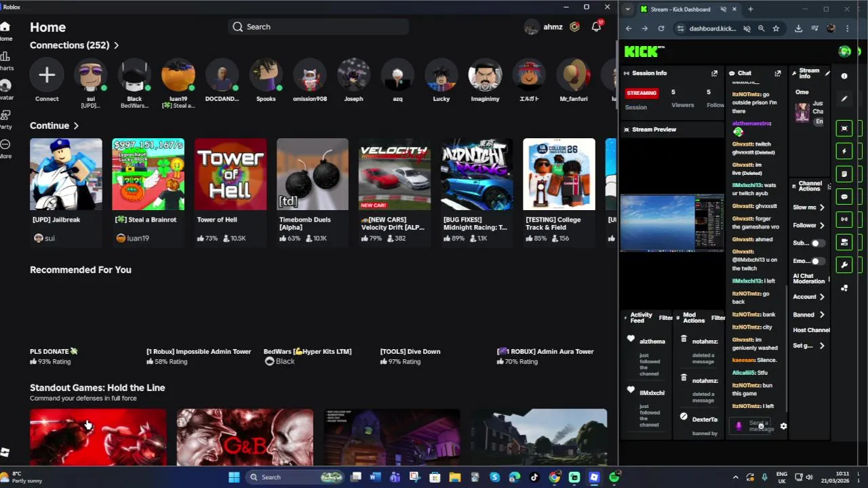Open Chrome three-dot menu
The width and height of the screenshot is (868, 488).
tap(847, 28)
